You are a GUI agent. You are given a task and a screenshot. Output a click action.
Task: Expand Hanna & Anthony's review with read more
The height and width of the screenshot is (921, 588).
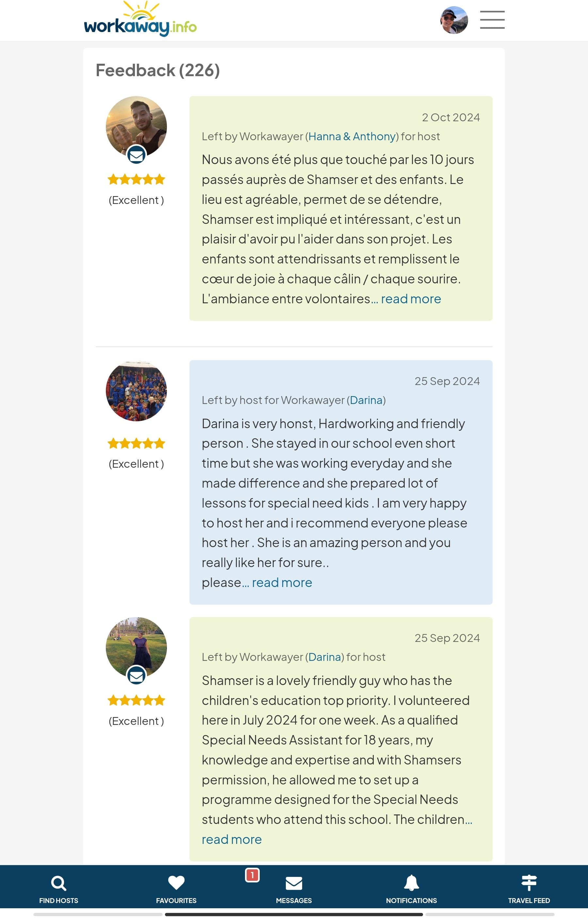tap(411, 299)
